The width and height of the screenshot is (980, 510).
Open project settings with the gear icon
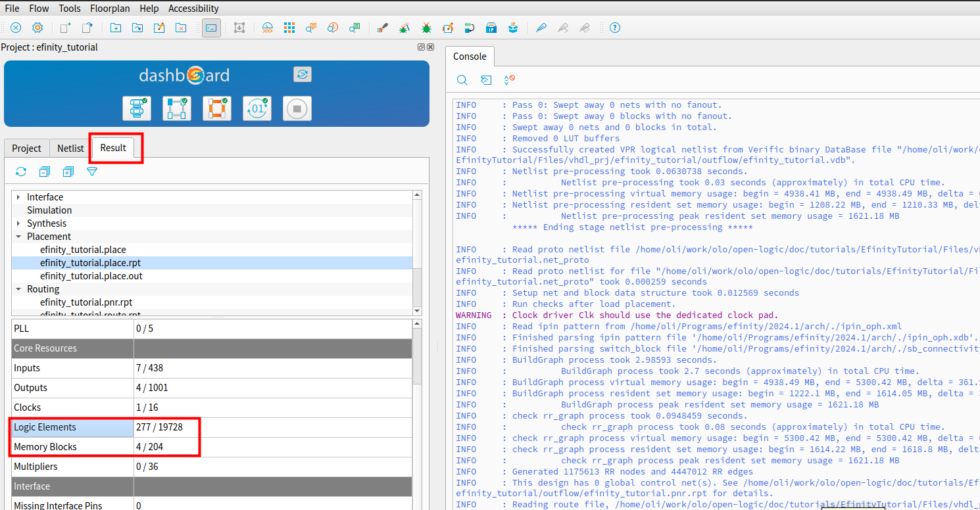(x=37, y=28)
